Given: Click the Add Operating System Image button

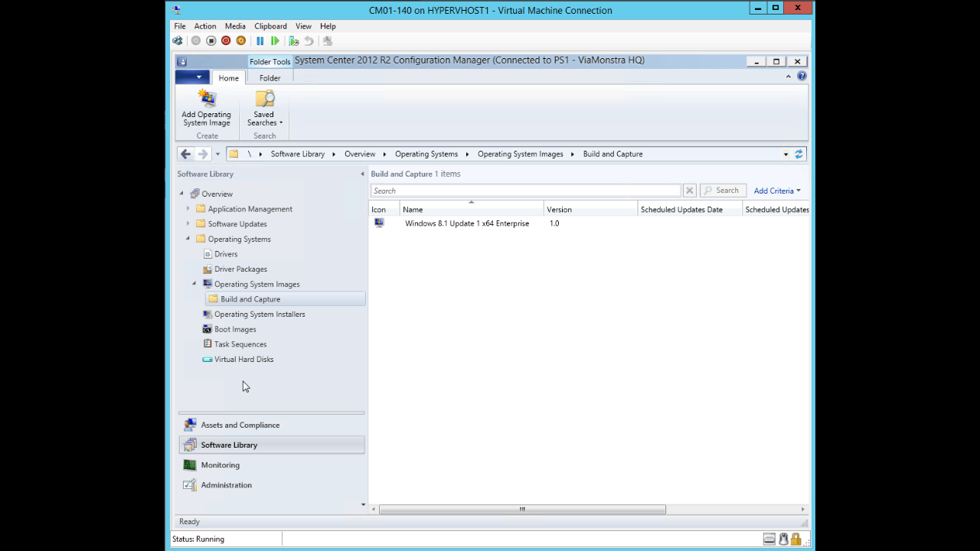Looking at the screenshot, I should pos(206,108).
